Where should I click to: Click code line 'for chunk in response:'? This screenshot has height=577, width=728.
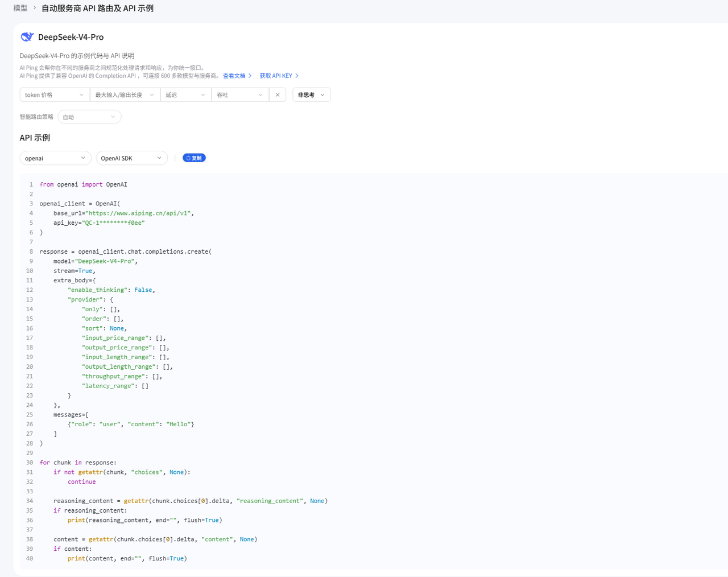[x=78, y=463]
